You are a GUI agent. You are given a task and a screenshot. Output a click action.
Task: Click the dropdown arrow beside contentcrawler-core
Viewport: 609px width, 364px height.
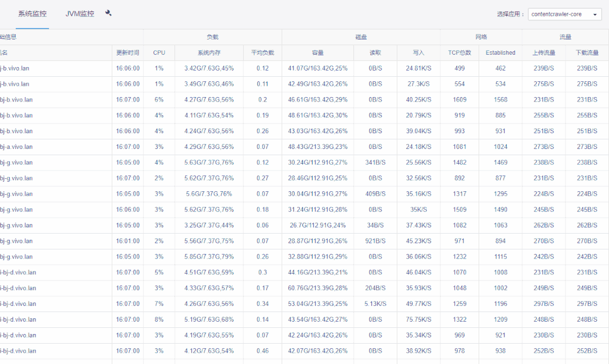(595, 15)
